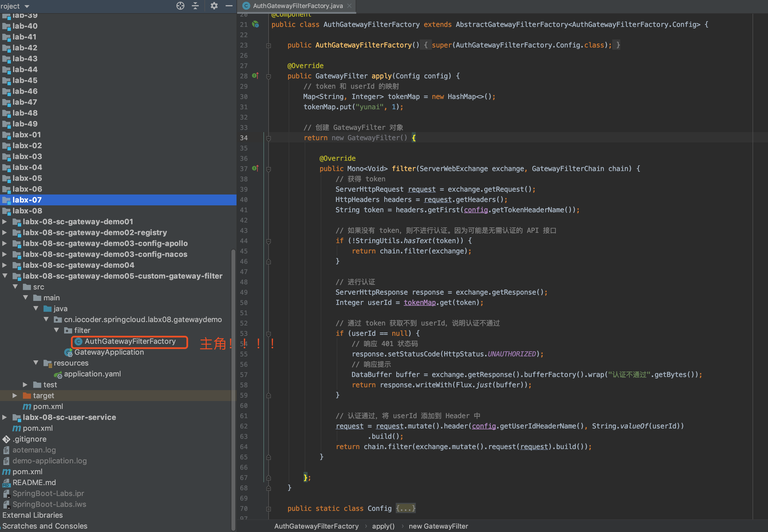Click override gutter icon at line 37

coord(255,168)
